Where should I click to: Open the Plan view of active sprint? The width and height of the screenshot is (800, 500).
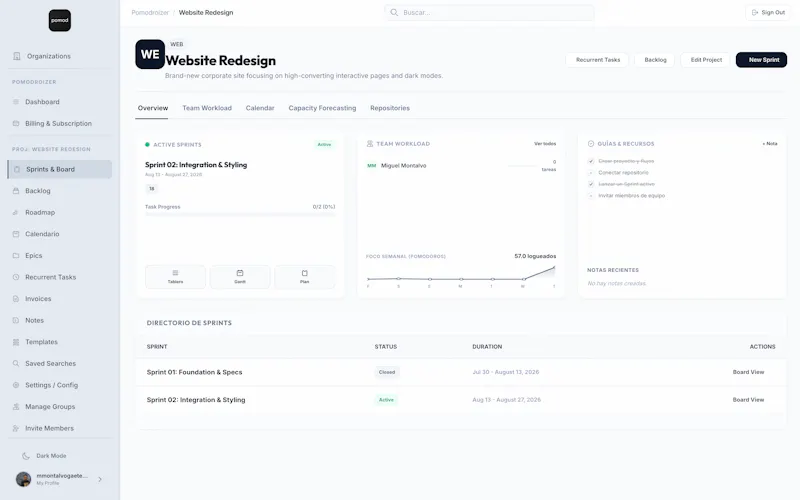(305, 277)
